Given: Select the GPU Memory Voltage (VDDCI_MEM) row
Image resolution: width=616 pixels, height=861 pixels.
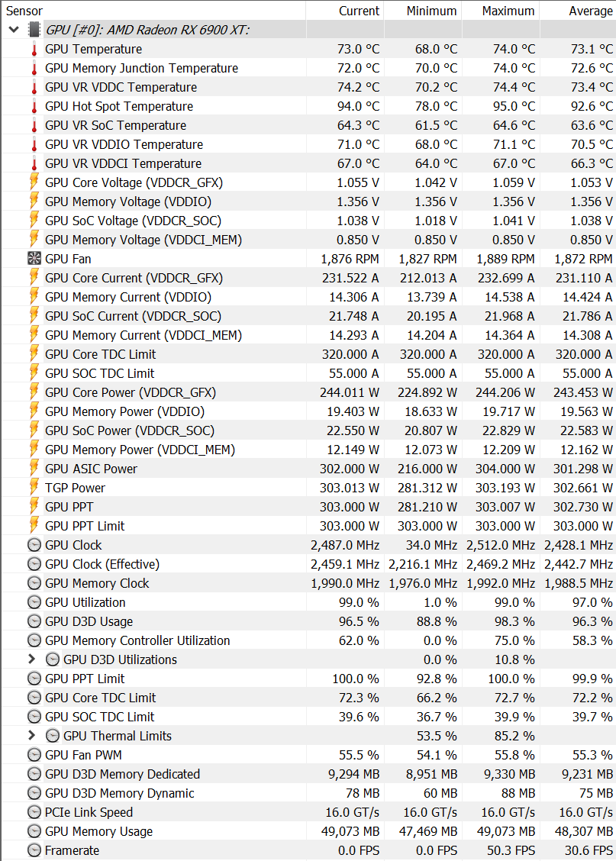Looking at the screenshot, I should point(308,240).
